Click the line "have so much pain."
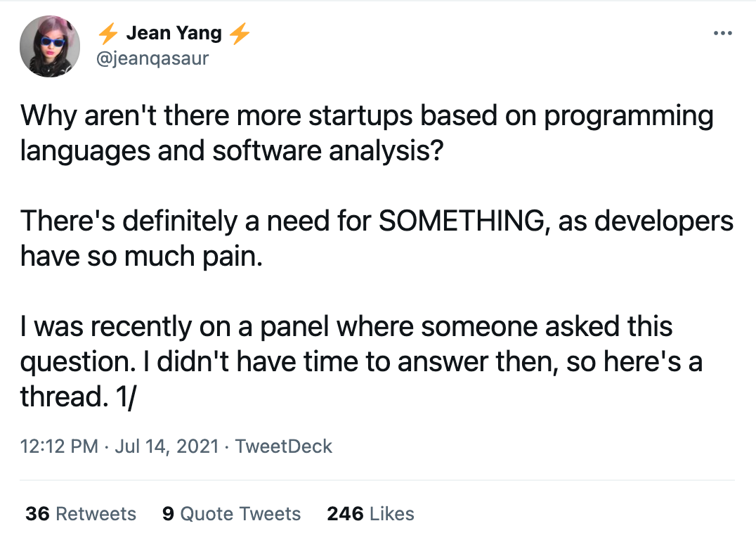The image size is (756, 547). [x=141, y=257]
